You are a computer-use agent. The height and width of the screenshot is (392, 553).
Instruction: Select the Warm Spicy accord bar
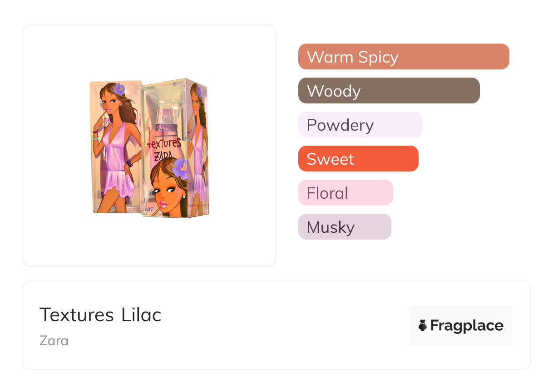(403, 57)
